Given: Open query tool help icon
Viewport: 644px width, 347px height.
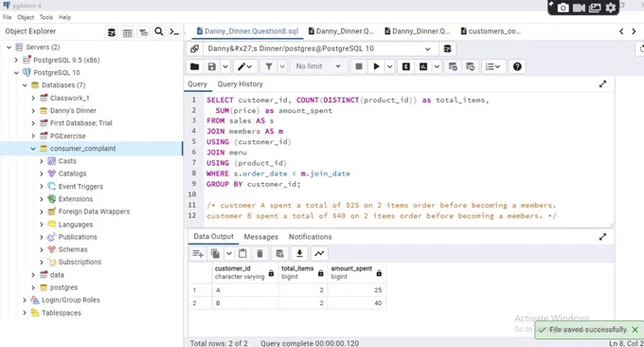Looking at the screenshot, I should click(x=517, y=66).
